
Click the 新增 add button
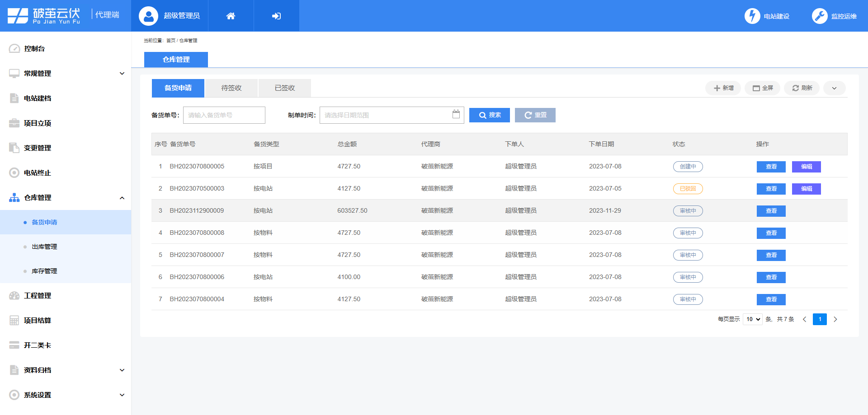[723, 88]
